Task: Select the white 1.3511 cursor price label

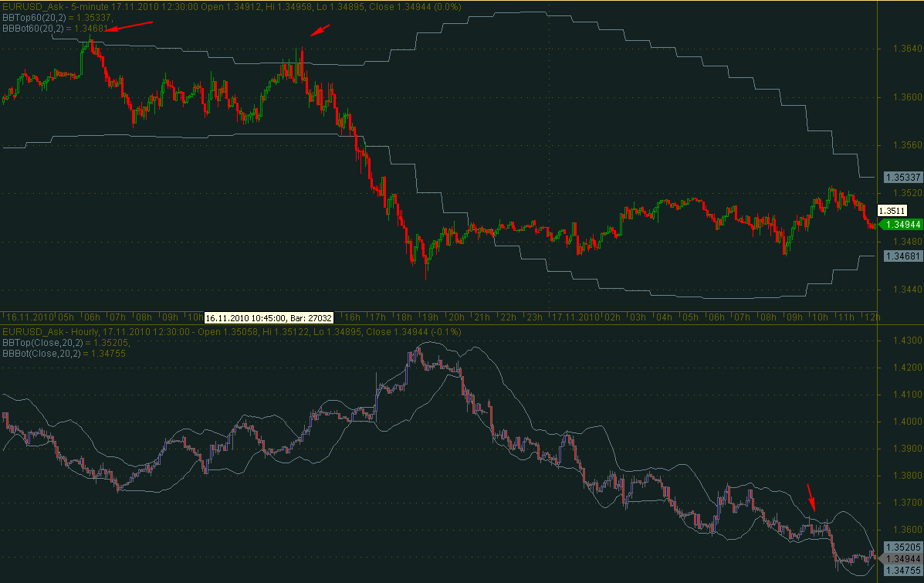Action: (892, 210)
